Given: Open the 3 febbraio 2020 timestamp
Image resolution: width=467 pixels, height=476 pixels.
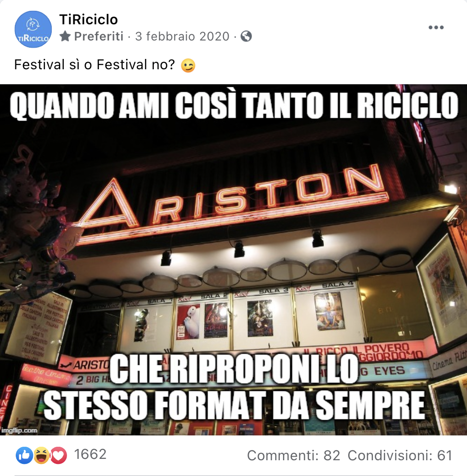Looking at the screenshot, I should coord(182,36).
